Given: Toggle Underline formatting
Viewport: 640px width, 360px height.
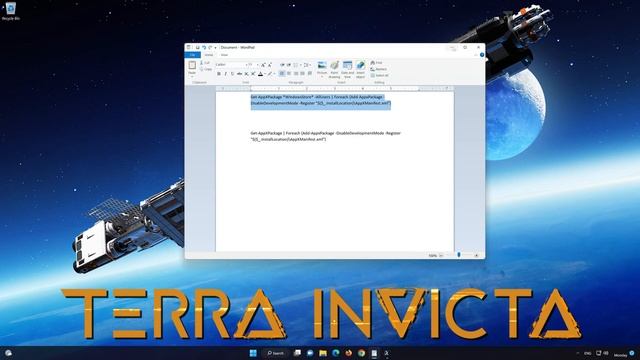Looking at the screenshot, I should (x=232, y=74).
